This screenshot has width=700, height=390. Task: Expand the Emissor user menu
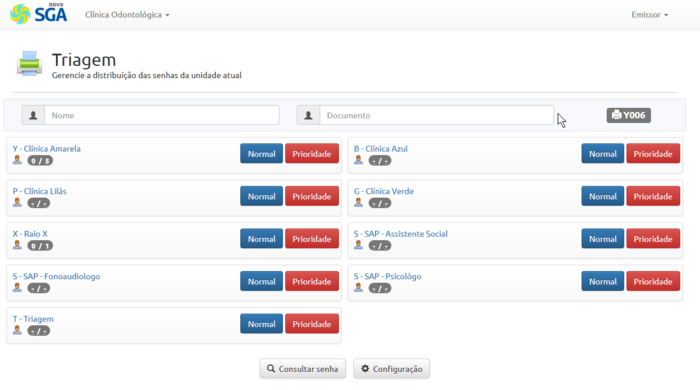[x=650, y=15]
